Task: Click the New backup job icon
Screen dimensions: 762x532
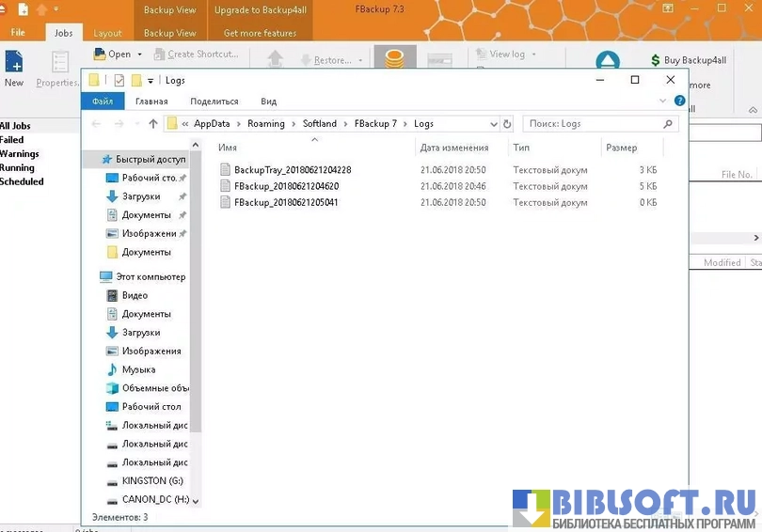Action: (x=13, y=63)
